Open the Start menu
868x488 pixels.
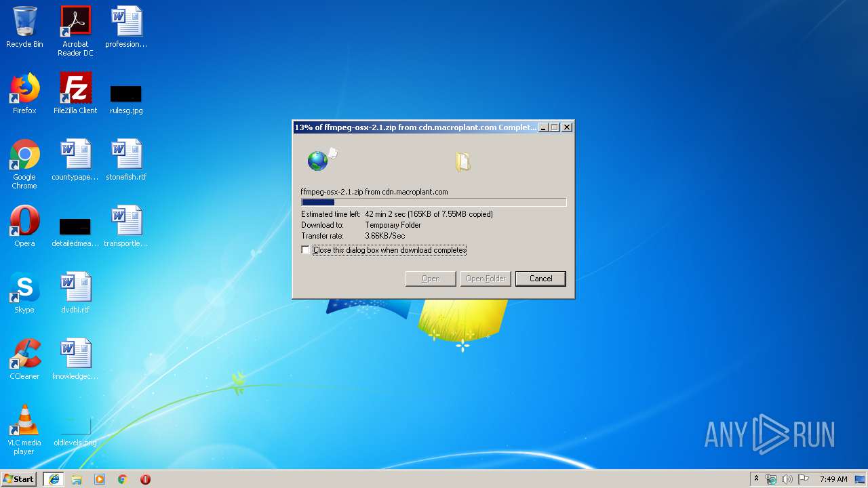coord(19,479)
